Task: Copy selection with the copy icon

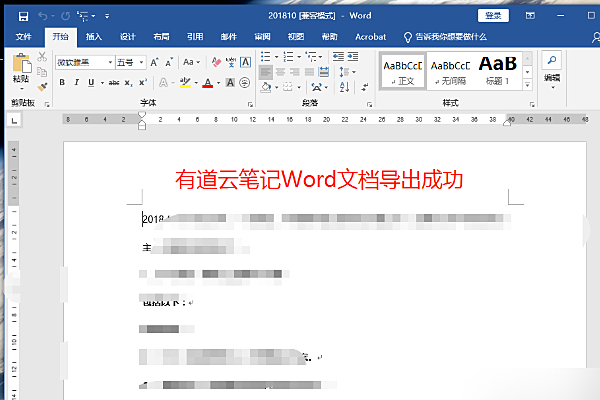Action: pos(42,72)
